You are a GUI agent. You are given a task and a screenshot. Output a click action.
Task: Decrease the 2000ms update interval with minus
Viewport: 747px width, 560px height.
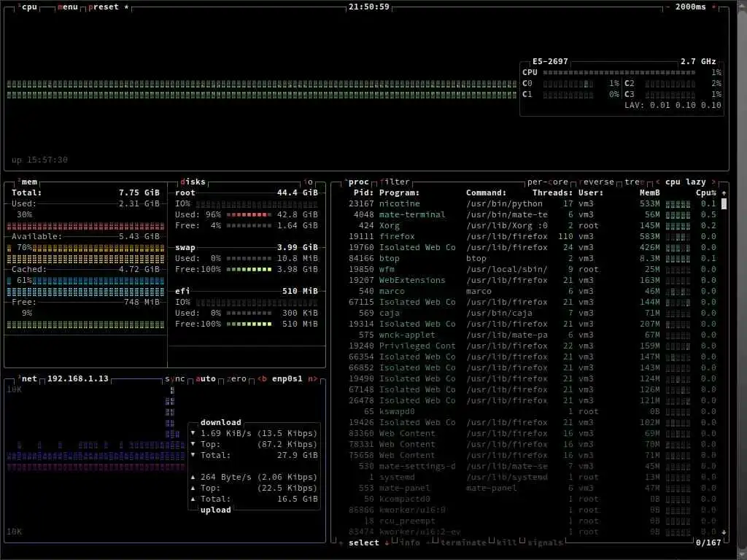667,7
